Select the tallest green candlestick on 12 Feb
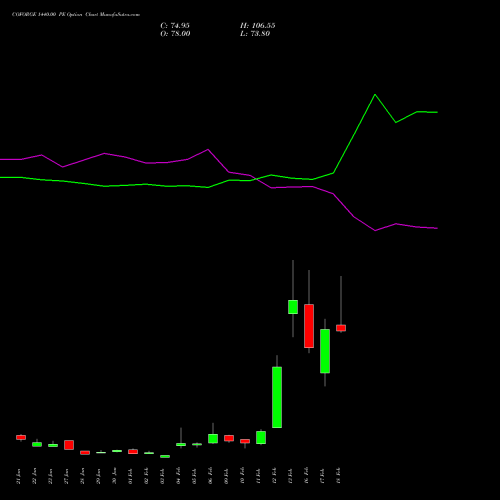Image resolution: width=500 pixels, height=500 pixels. pos(277,397)
